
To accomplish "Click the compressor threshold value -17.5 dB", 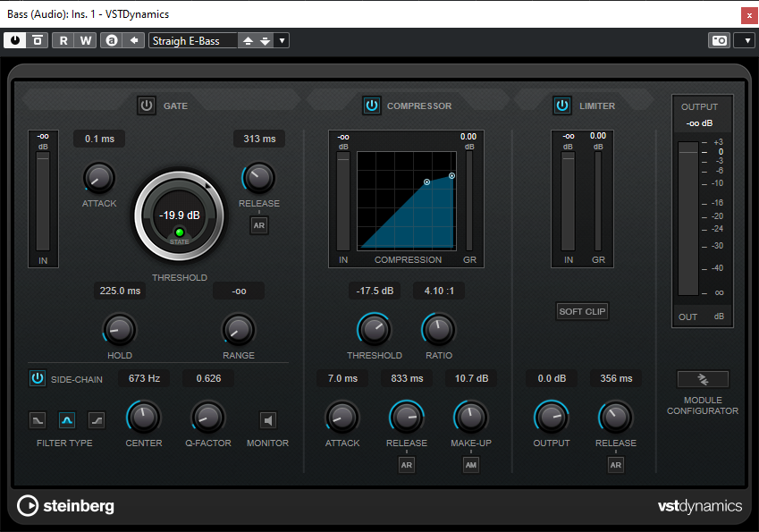I will point(375,291).
